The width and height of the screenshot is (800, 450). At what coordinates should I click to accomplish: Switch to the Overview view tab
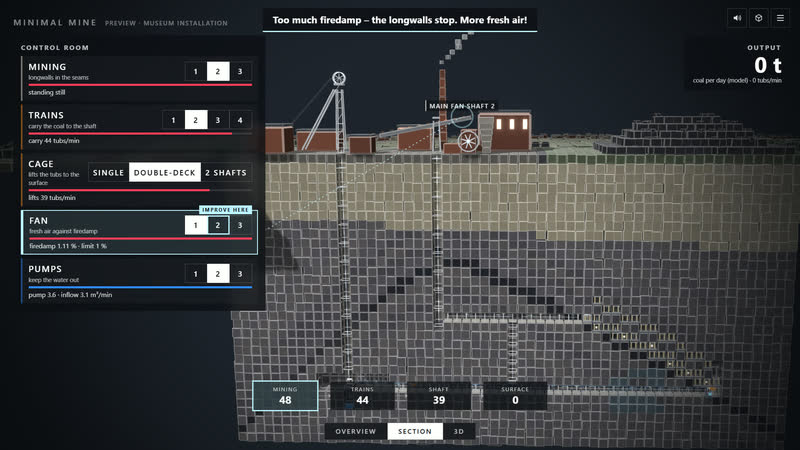pyautogui.click(x=356, y=431)
